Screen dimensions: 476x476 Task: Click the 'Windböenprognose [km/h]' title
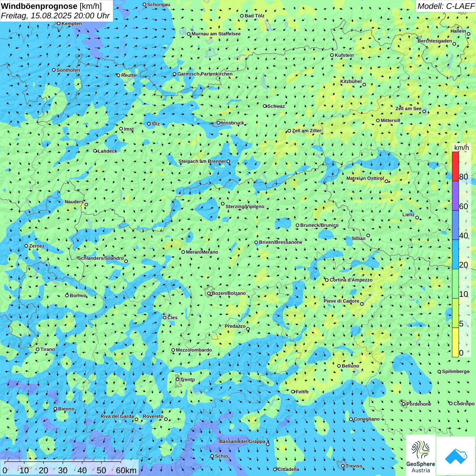(51, 6)
